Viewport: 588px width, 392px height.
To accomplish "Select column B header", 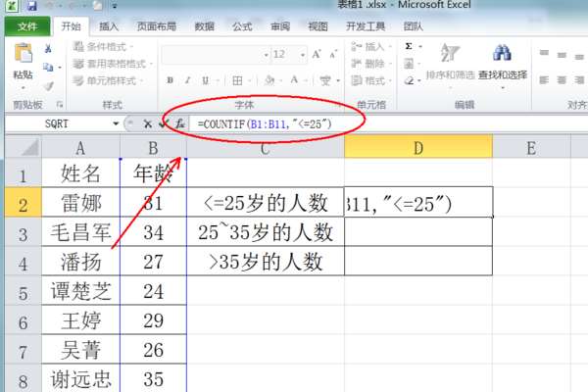I will [153, 148].
